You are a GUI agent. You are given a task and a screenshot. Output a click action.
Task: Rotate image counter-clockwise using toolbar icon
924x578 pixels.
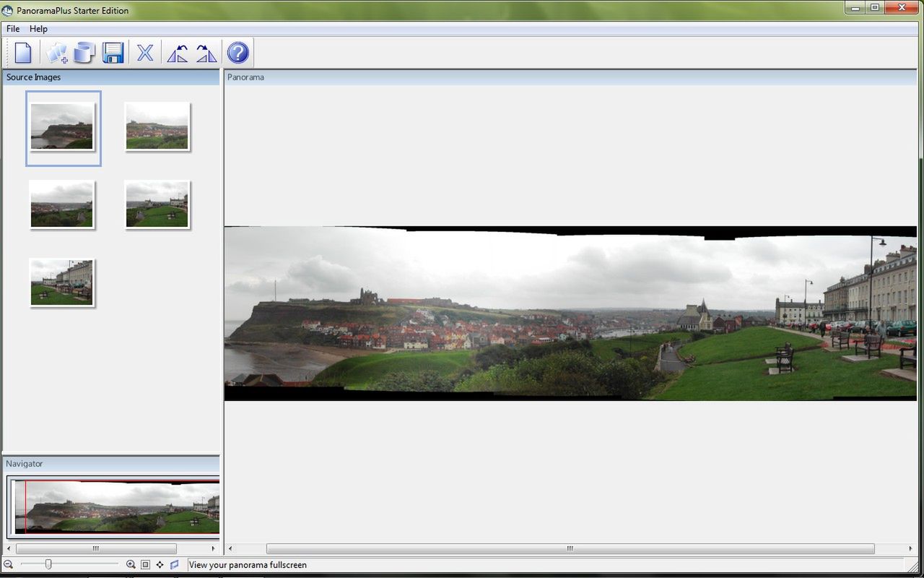(x=178, y=53)
